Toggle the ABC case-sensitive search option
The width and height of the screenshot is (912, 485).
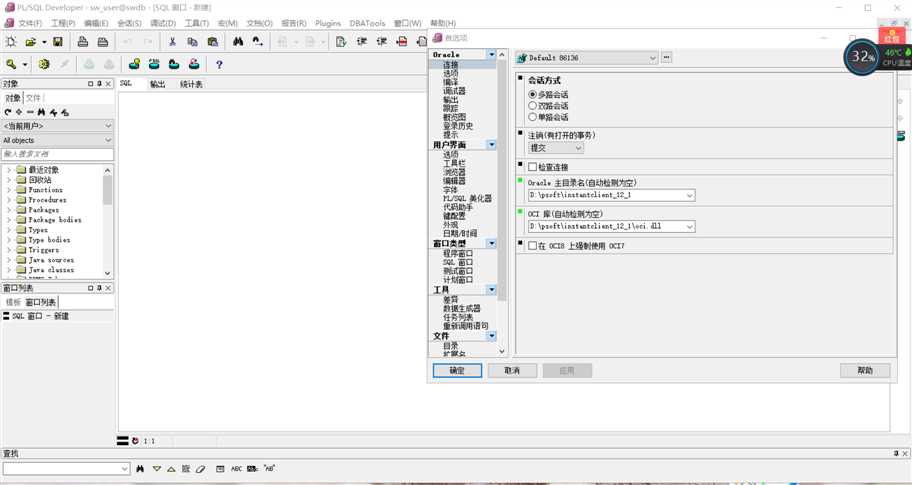[x=237, y=468]
